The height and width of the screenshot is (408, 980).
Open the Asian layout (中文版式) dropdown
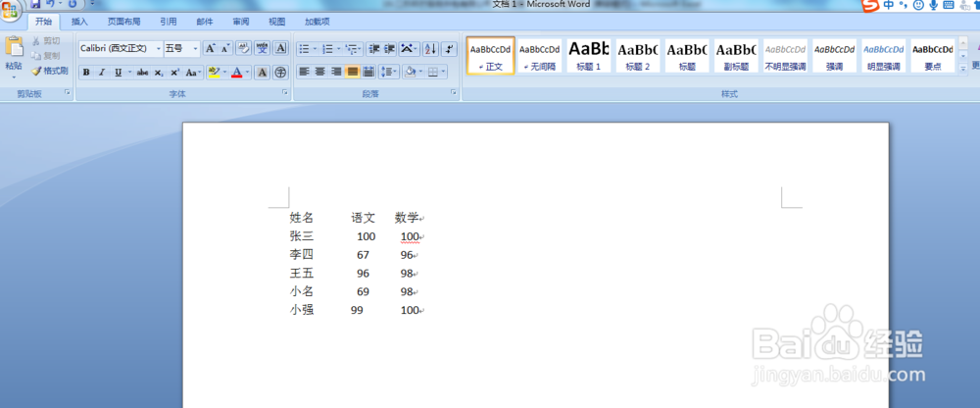(410, 48)
